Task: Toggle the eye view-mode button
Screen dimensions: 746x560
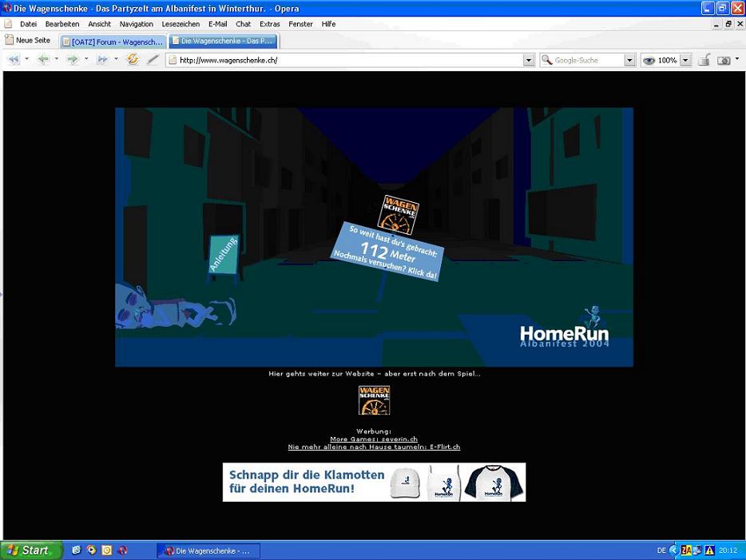Action: [x=649, y=60]
